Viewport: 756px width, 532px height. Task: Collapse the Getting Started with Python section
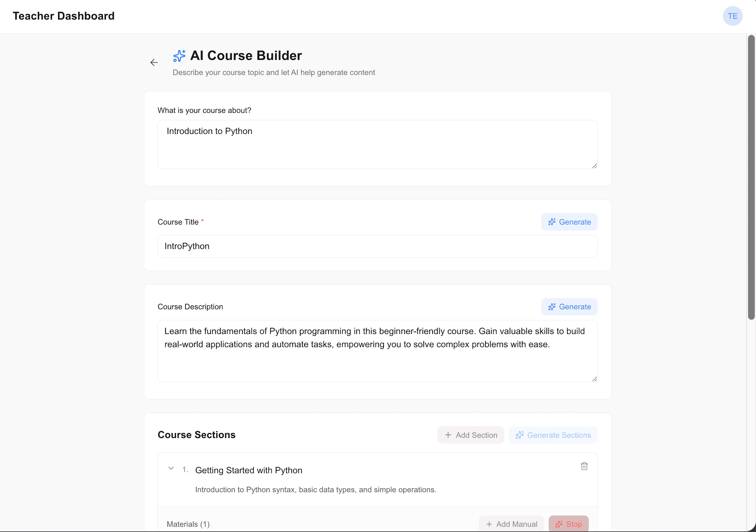pos(171,468)
